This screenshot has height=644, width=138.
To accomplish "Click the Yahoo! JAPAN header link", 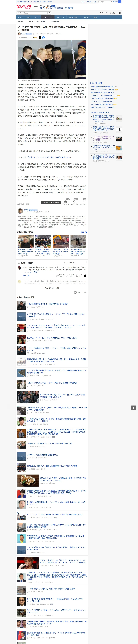I will tap(86, 2).
